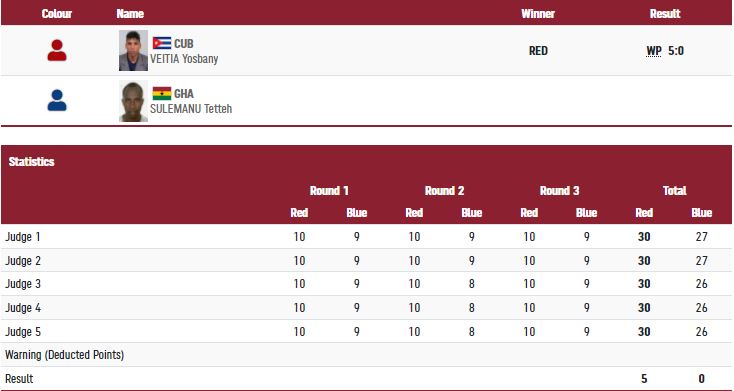
Task: Click the red corner athlete icon
Action: (57, 51)
